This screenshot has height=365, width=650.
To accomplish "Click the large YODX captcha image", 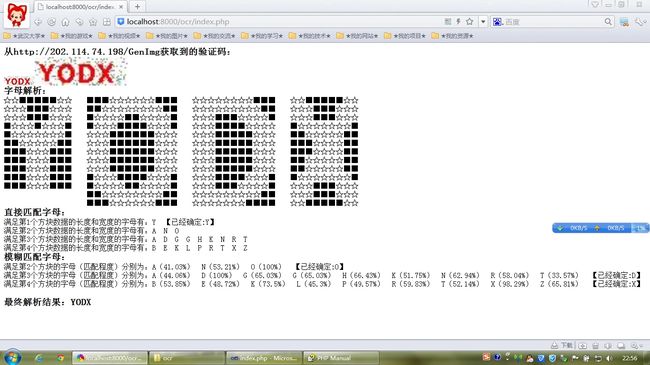I will [80, 73].
